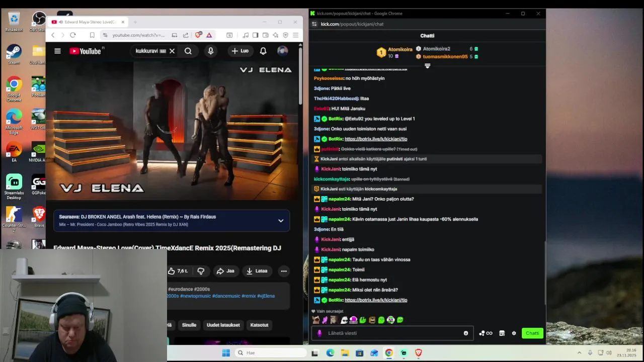
Task: Open YouTube notifications bell
Action: [263, 51]
